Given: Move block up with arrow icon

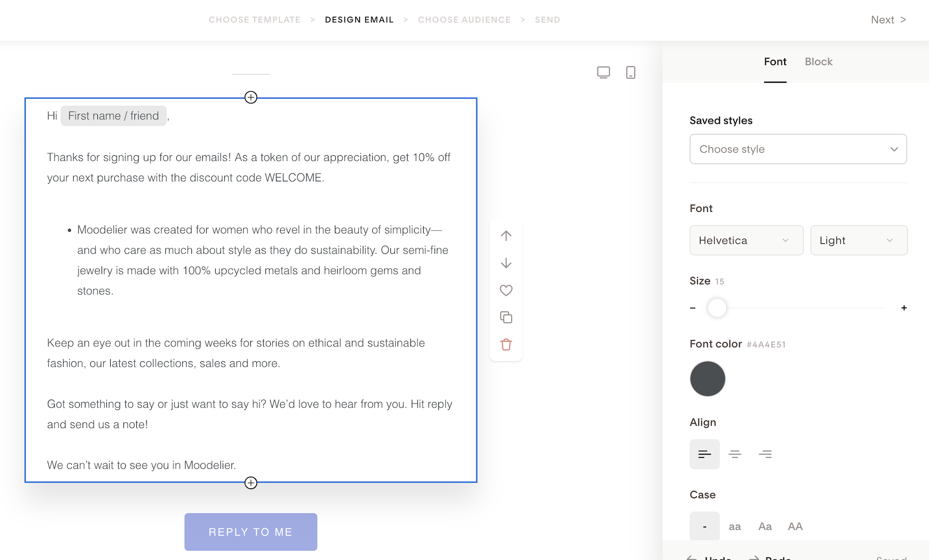Looking at the screenshot, I should pyautogui.click(x=506, y=236).
